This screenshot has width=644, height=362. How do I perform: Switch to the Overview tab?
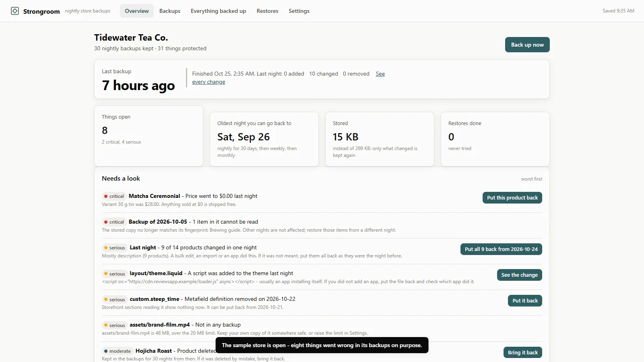point(137,11)
